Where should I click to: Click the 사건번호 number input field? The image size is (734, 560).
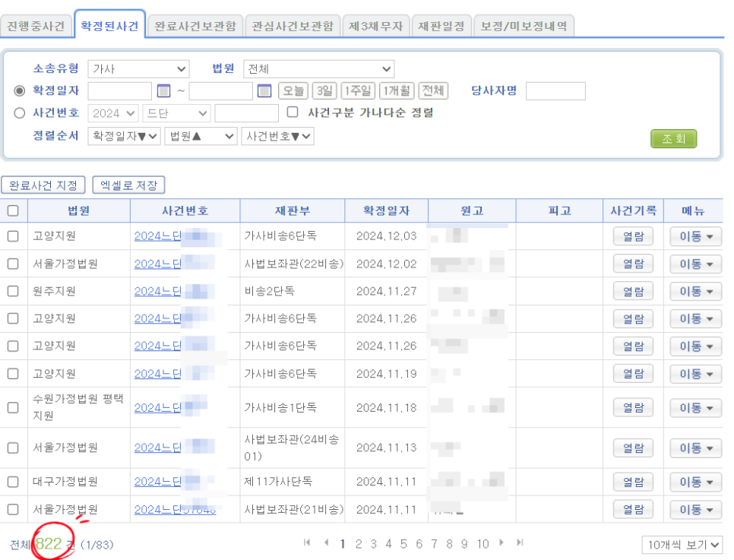pos(247,113)
